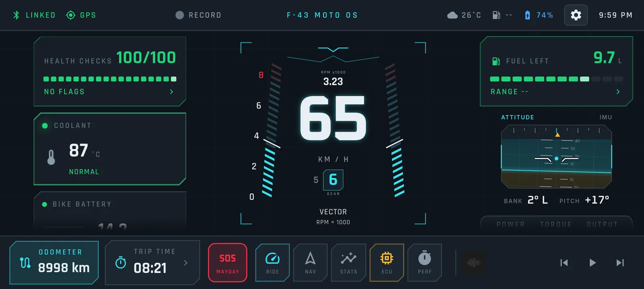The height and width of the screenshot is (289, 644).
Task: Open the settings gear
Action: [x=576, y=15]
